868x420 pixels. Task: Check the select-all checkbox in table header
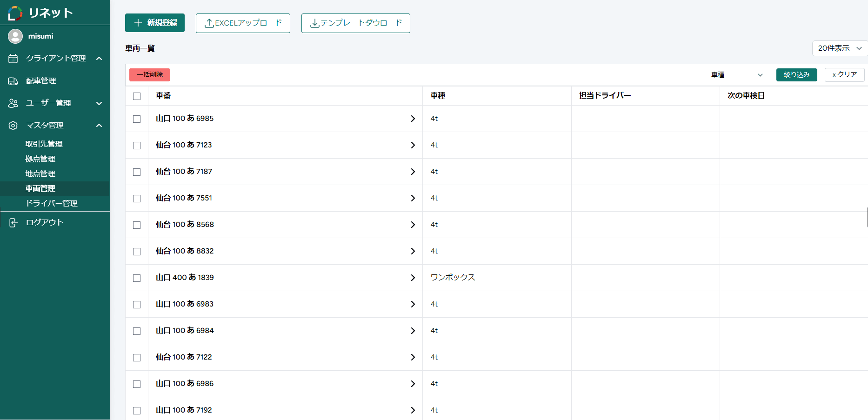(137, 96)
